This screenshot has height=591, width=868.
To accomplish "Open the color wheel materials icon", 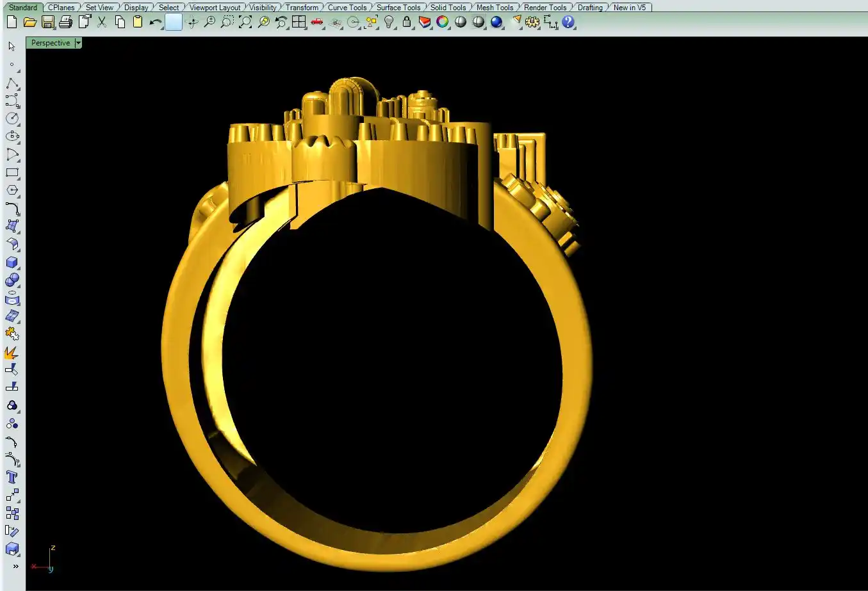I will coord(443,22).
